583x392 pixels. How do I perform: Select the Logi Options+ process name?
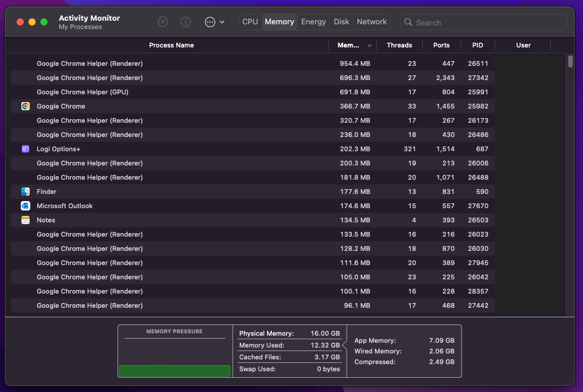click(58, 149)
